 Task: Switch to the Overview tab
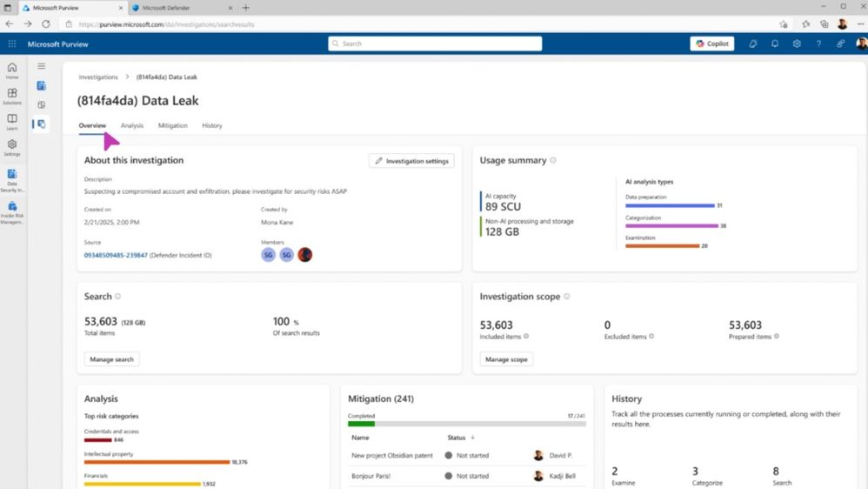(92, 125)
